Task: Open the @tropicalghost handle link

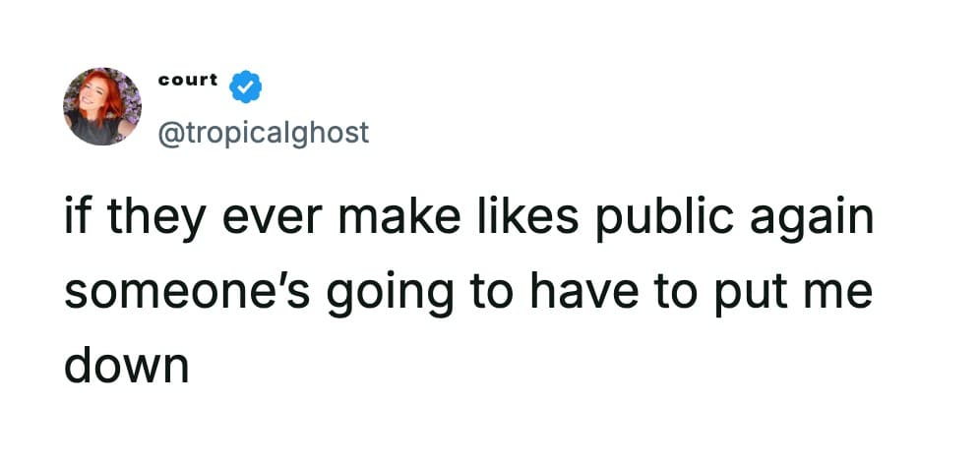Action: (264, 131)
